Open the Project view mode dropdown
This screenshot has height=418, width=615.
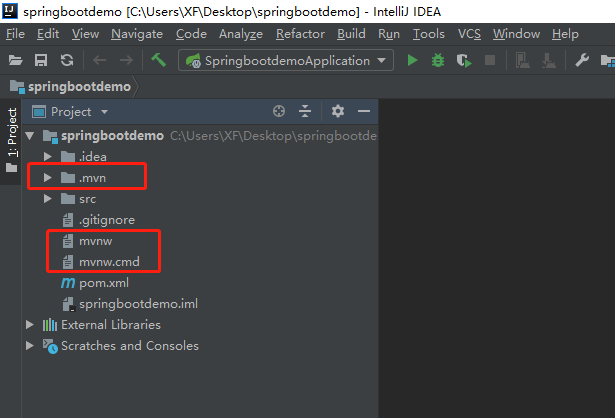[104, 112]
